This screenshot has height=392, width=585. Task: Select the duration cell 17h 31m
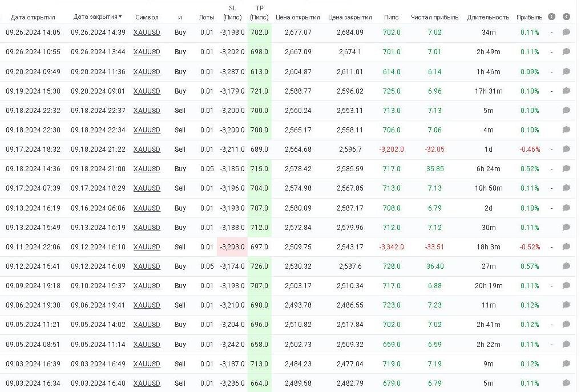point(489,91)
